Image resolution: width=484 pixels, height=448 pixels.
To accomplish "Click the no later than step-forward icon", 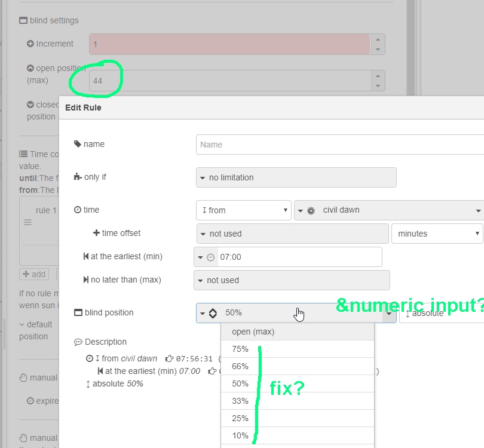I will point(86,280).
